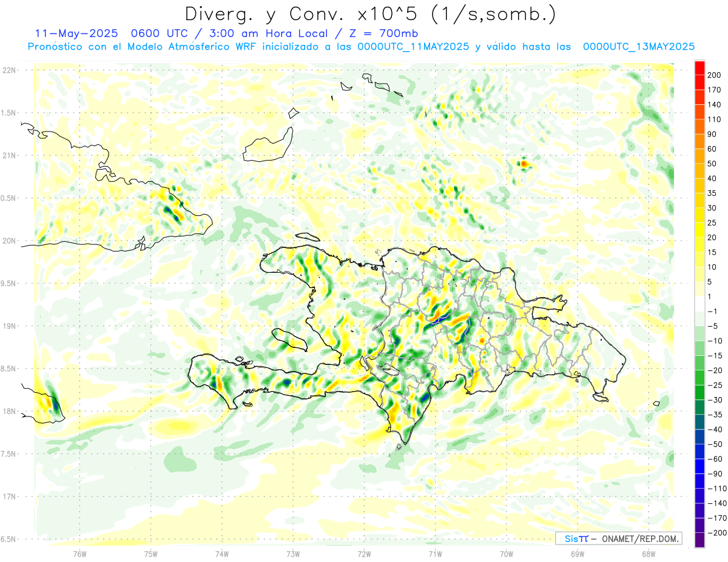Viewport: 728px width, 562px height.
Task: Select the 17N latitude axis label
Action: [9, 497]
